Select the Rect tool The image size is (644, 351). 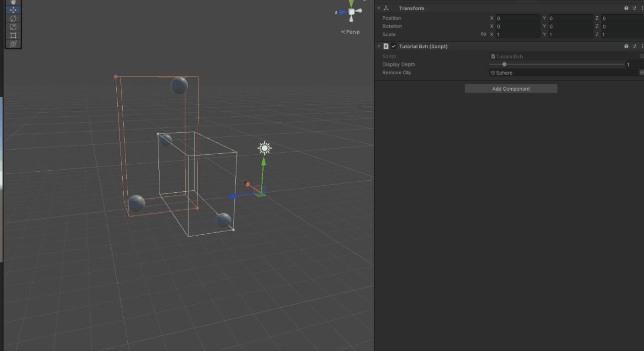(13, 35)
